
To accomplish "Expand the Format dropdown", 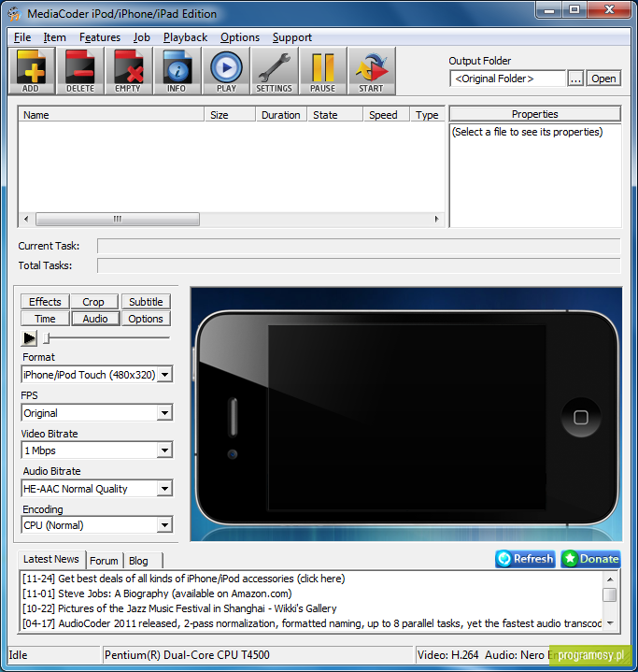I will (165, 375).
